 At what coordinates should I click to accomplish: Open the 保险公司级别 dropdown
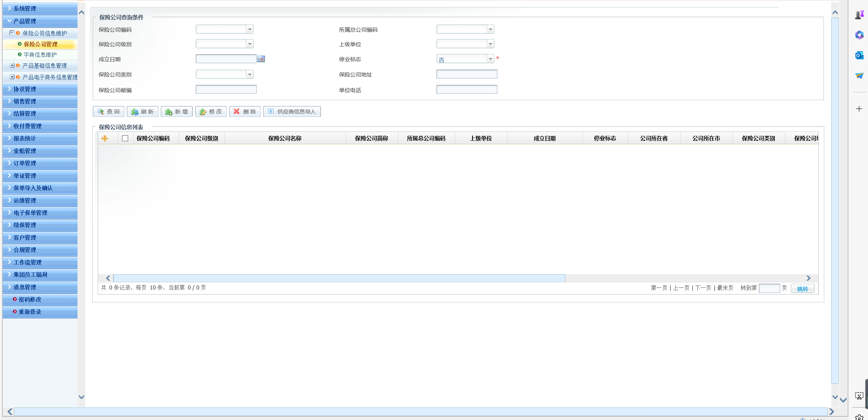[250, 44]
